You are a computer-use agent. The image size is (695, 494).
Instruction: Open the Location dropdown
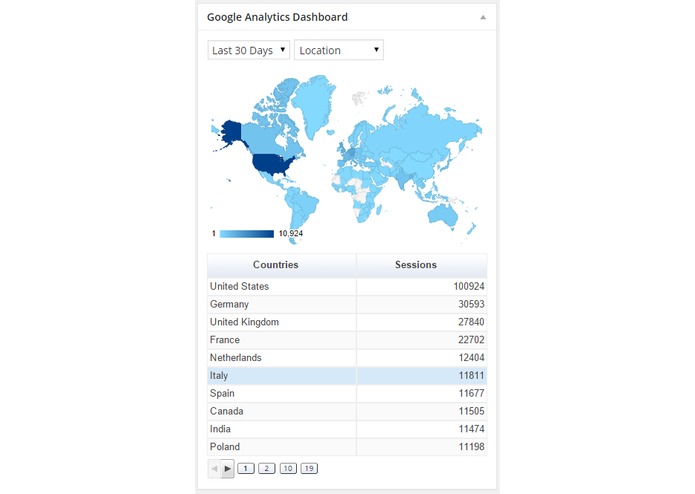pyautogui.click(x=339, y=50)
